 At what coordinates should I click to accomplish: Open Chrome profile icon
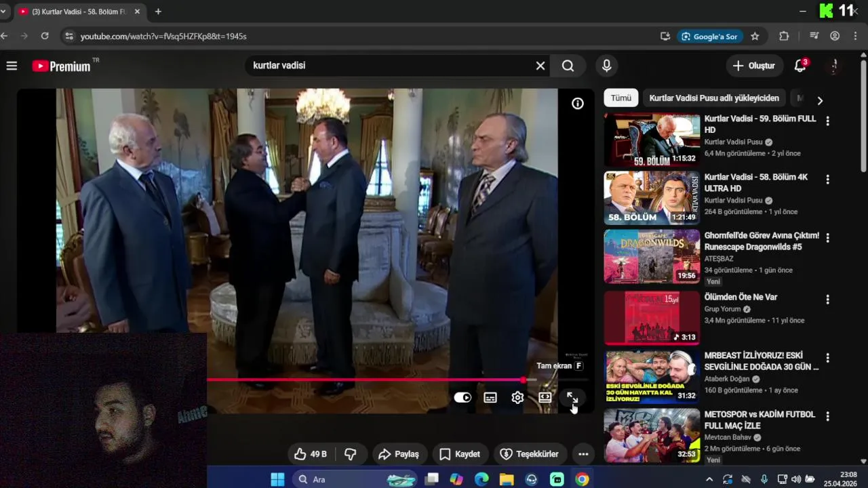(x=835, y=37)
